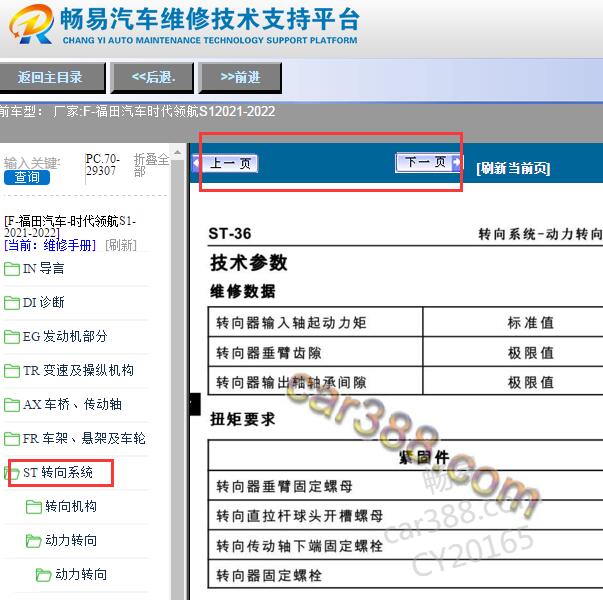Open the AX 车桥、传动轴 folder icon
Screen dimensions: 603x600
point(12,405)
